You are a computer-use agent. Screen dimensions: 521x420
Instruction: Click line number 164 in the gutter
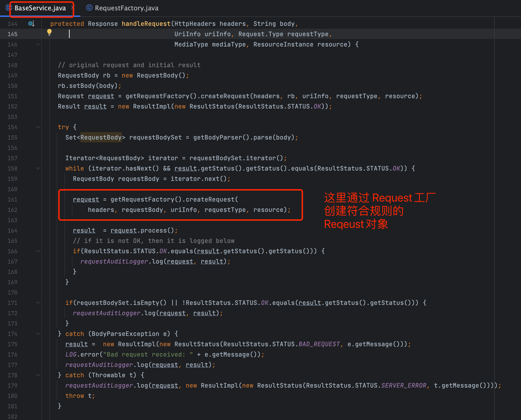(x=12, y=231)
